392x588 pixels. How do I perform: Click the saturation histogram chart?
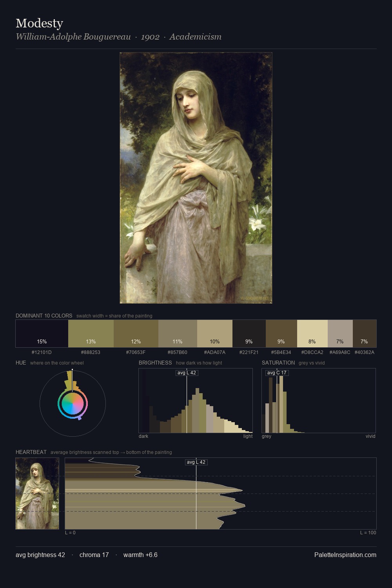319,401
